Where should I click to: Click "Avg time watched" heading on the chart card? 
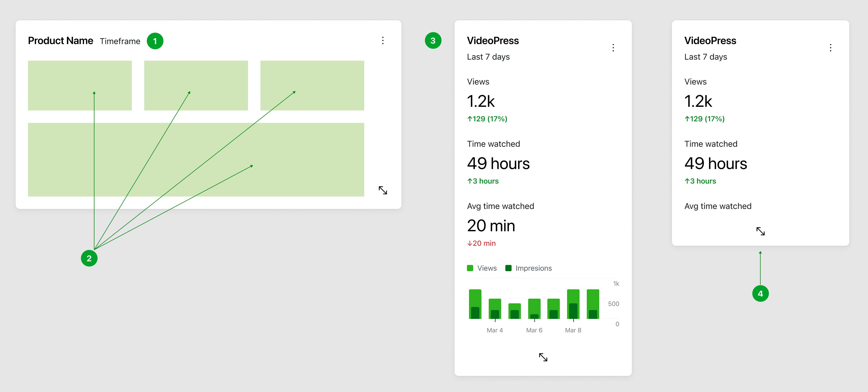(501, 206)
